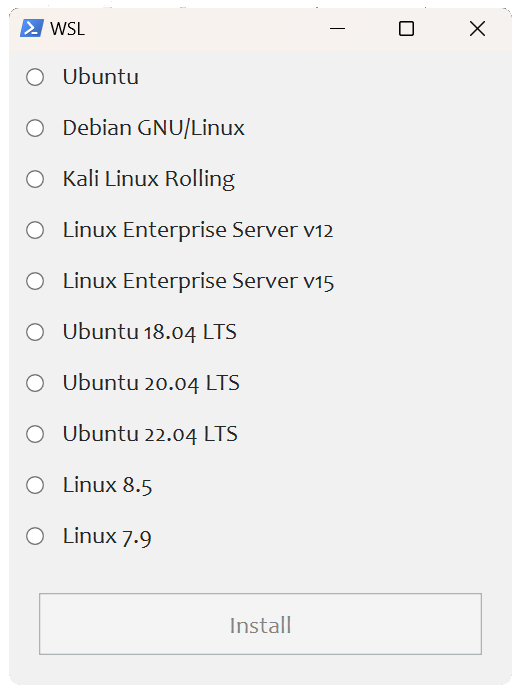
Task: Click the 'Debian GNU/Linux' label text
Action: (x=154, y=128)
